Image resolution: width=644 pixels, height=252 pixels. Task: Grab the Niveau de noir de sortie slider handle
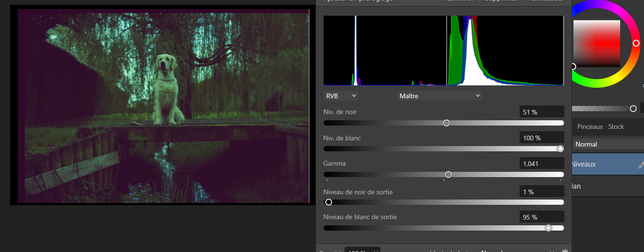(329, 202)
